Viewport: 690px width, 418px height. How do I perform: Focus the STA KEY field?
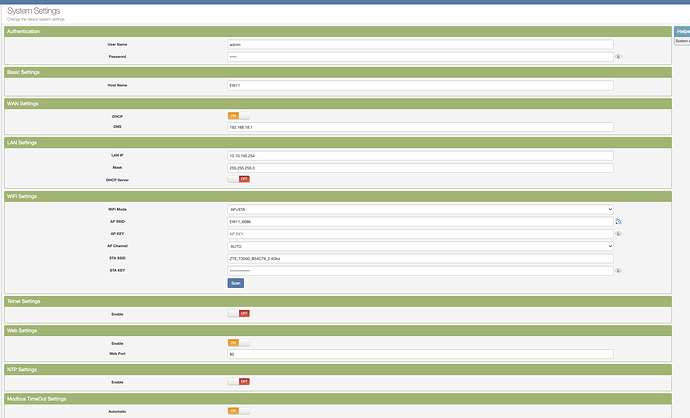420,271
